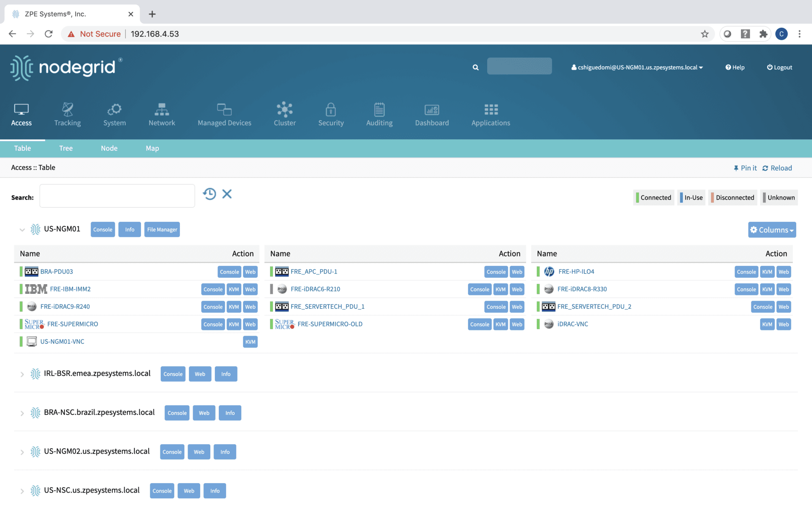
Task: Click File Manager button for US-NGM01
Action: (162, 230)
